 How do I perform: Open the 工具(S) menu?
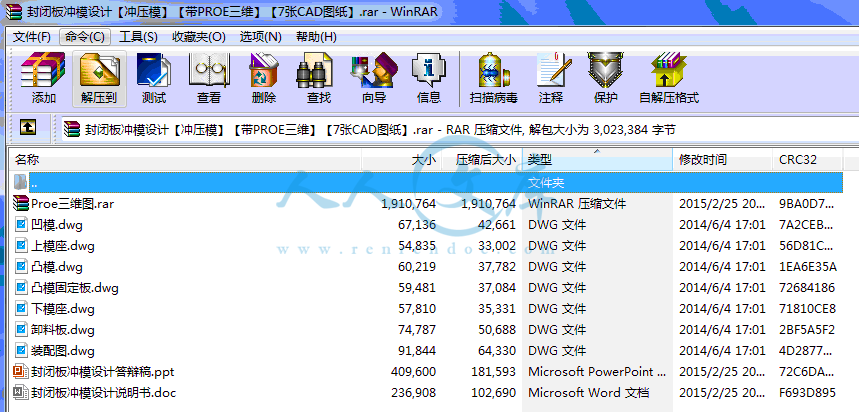click(x=138, y=37)
